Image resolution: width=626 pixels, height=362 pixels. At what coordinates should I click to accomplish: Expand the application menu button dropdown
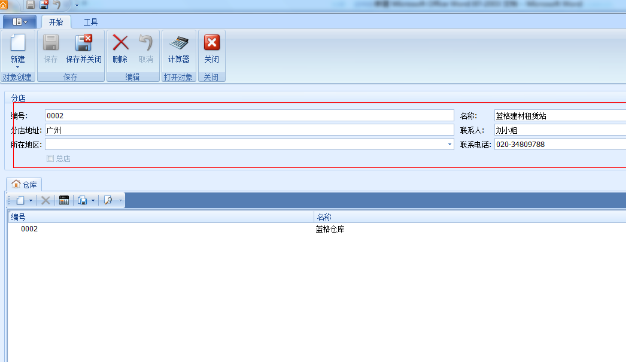point(20,22)
